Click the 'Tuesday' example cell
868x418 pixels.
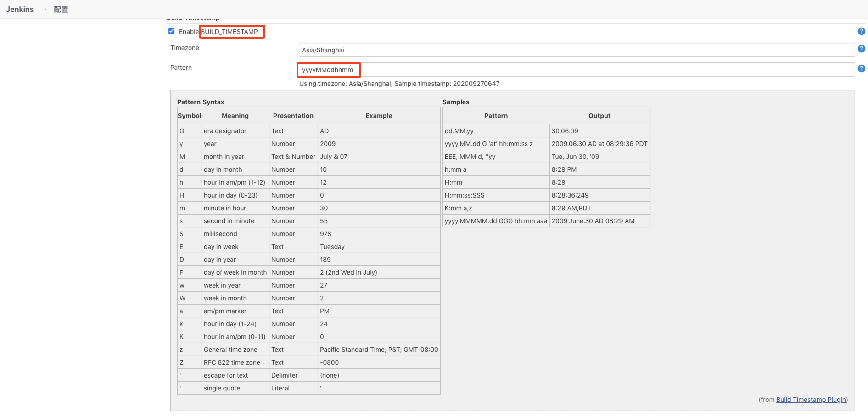click(379, 247)
